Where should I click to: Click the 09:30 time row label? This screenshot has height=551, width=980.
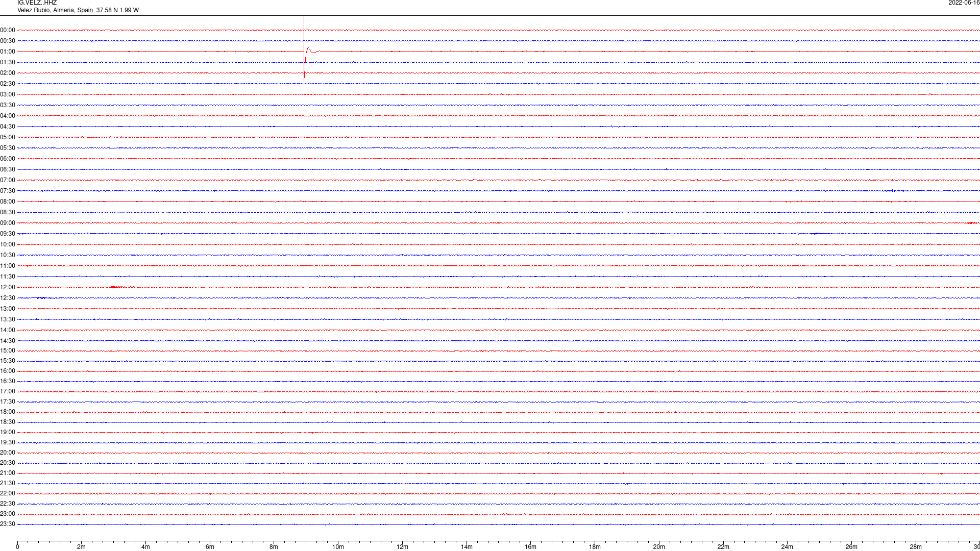[8, 234]
